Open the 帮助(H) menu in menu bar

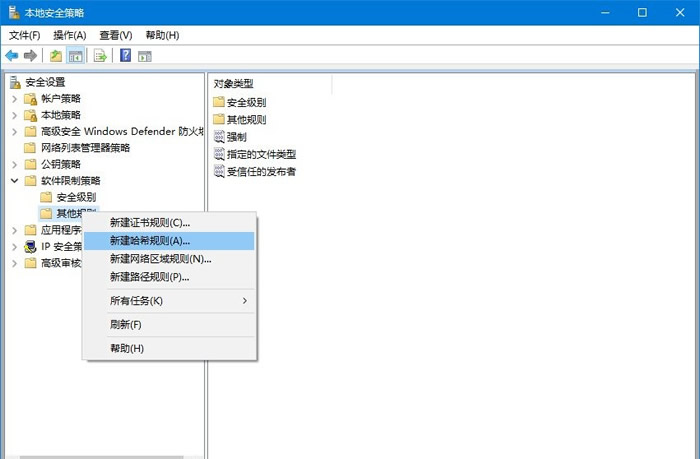(162, 35)
